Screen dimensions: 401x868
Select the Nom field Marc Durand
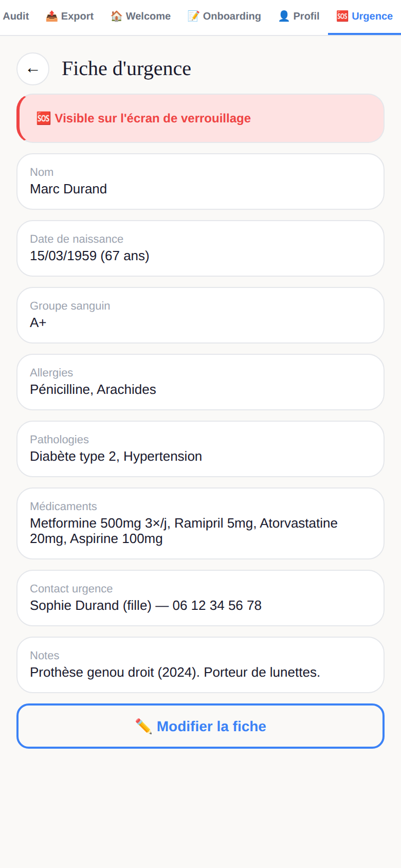click(200, 182)
